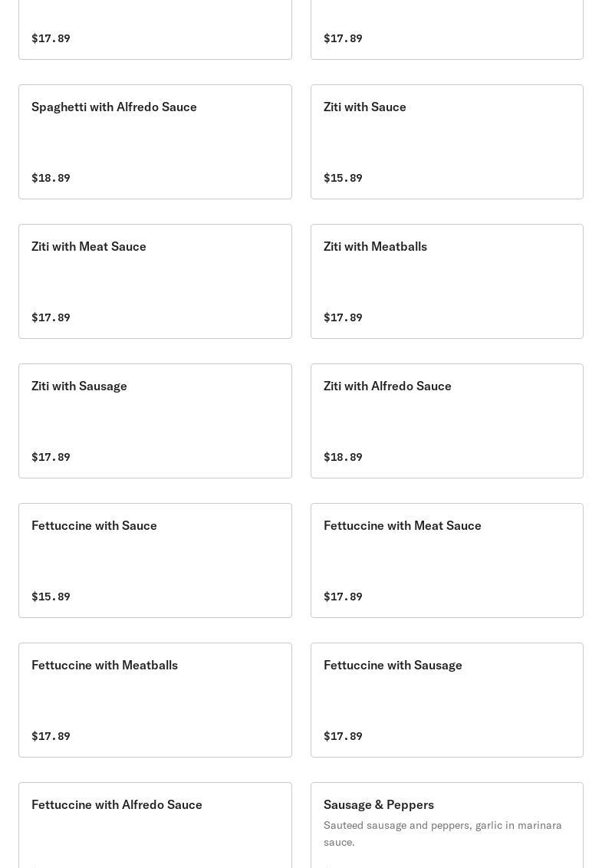Open the Spaghetti with Alfredo Sauce item

[155, 141]
